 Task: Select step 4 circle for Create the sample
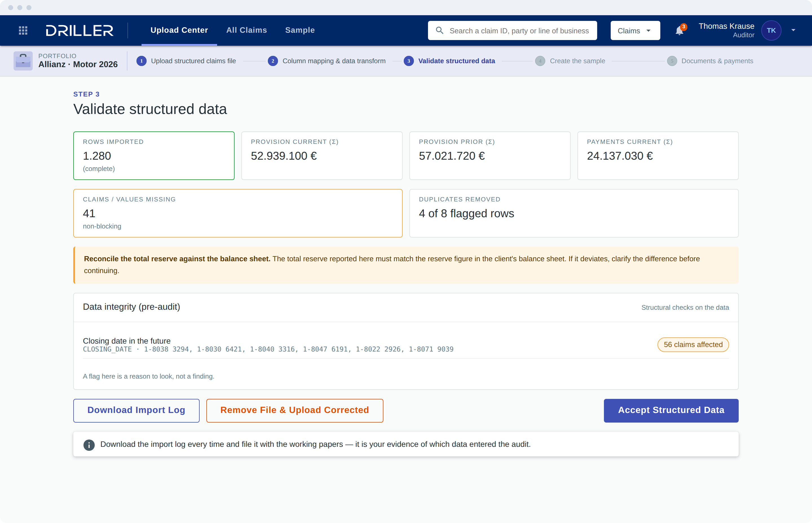[x=540, y=61]
